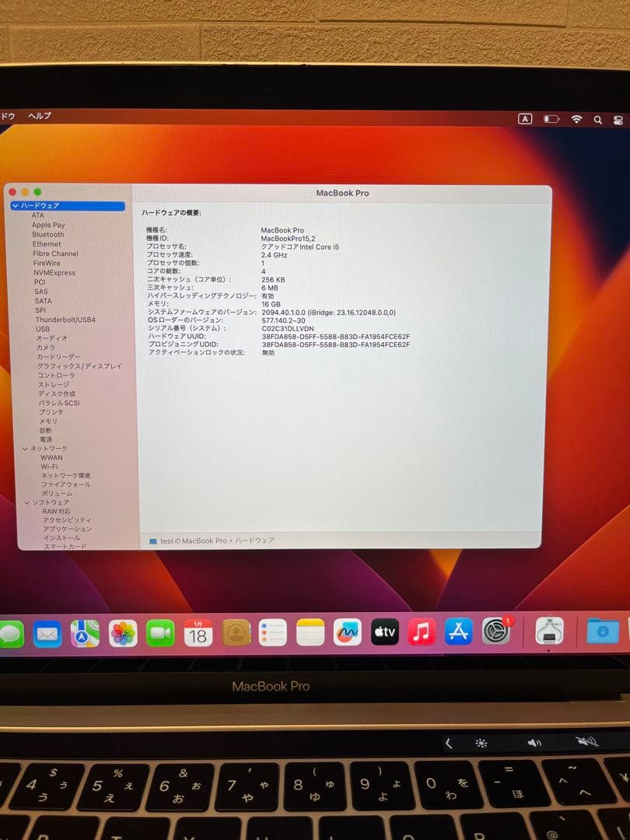Collapse the ネットワーク section
Screen dimensions: 630x840
pos(26,448)
